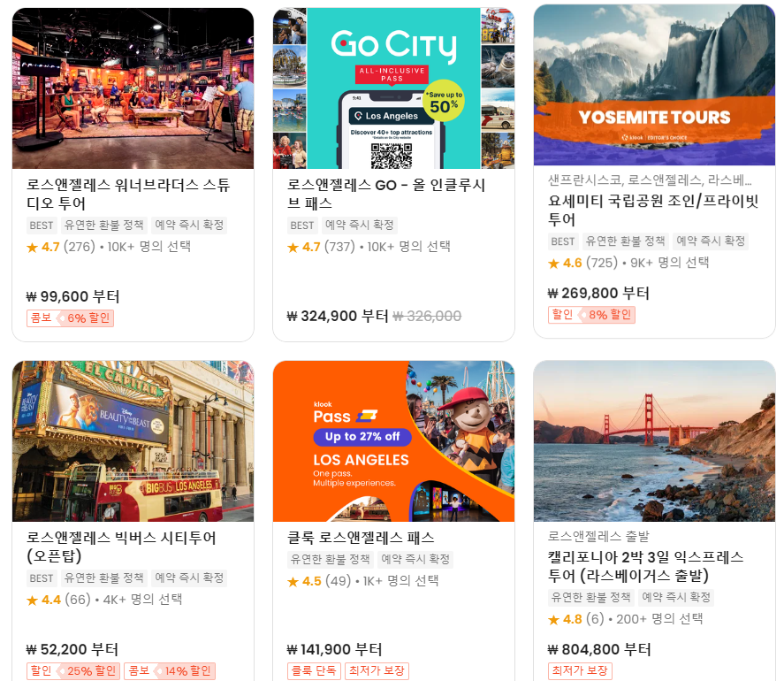
Task: Click the 4.7 (276) rating star
Action: pos(33,247)
